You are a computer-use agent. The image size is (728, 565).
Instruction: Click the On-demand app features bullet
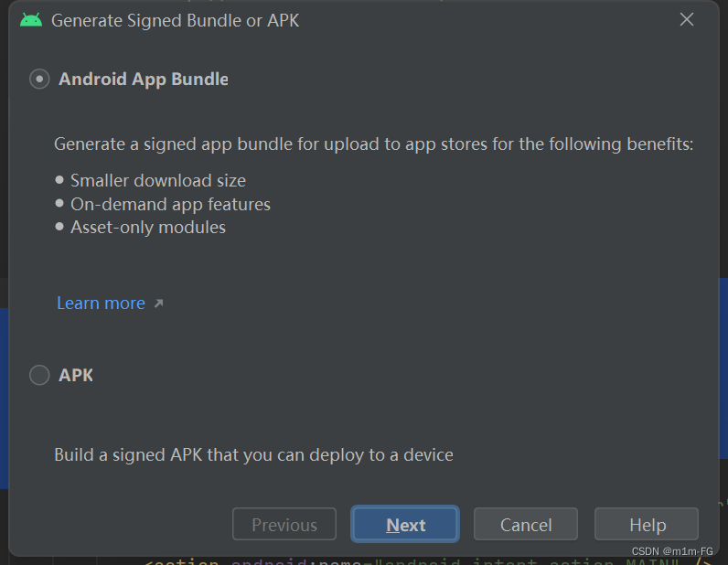click(170, 204)
